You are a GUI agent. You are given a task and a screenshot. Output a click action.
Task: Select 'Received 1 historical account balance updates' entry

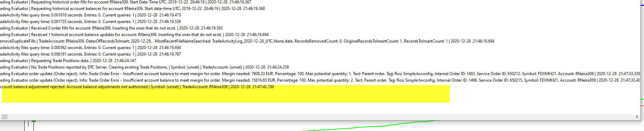[x=134, y=35]
